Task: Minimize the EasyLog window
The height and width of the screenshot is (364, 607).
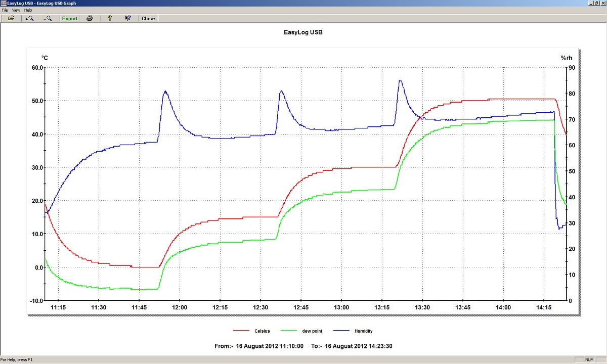Action: pyautogui.click(x=590, y=3)
